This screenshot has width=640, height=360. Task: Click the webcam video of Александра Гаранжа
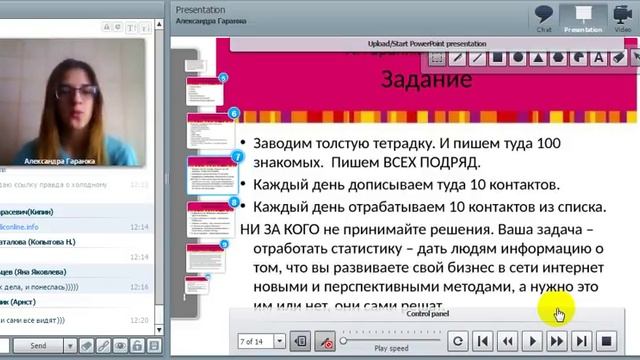tap(72, 102)
